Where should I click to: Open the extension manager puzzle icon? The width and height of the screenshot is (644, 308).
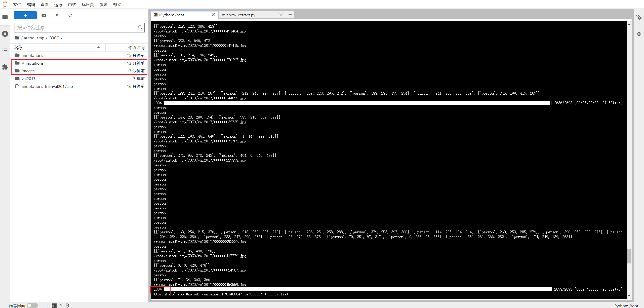click(x=5, y=67)
